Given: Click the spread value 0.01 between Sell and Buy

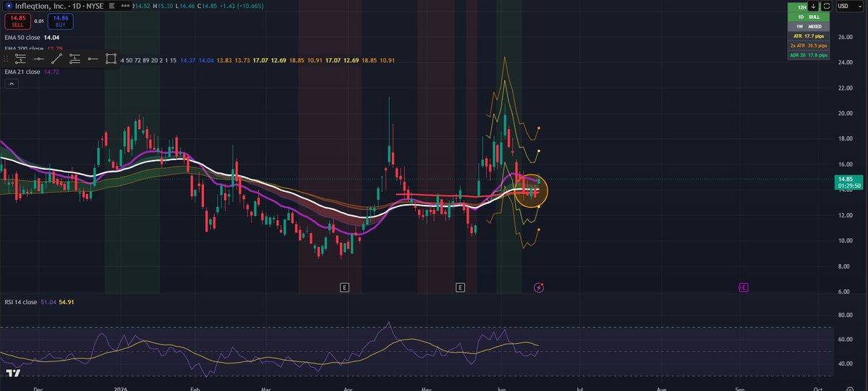Looking at the screenshot, I should pyautogui.click(x=39, y=22).
